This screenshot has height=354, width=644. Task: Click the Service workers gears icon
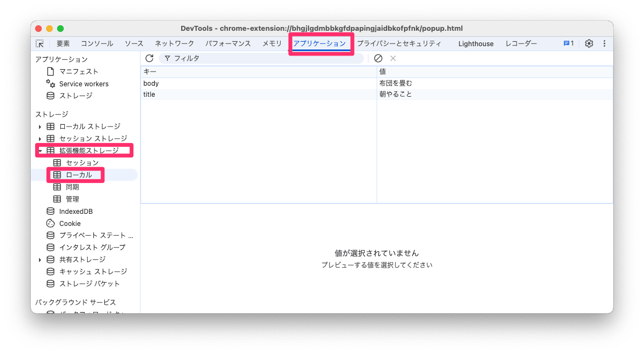pyautogui.click(x=51, y=84)
